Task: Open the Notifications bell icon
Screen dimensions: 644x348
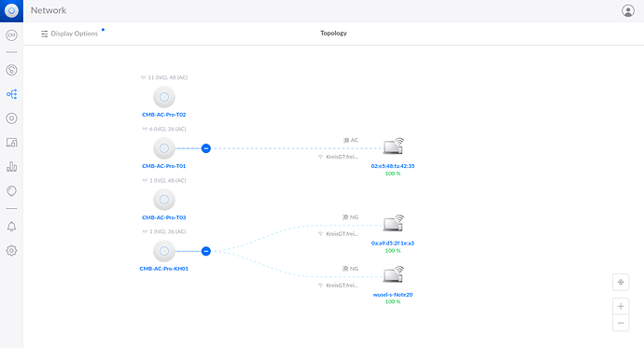Action: (x=11, y=227)
